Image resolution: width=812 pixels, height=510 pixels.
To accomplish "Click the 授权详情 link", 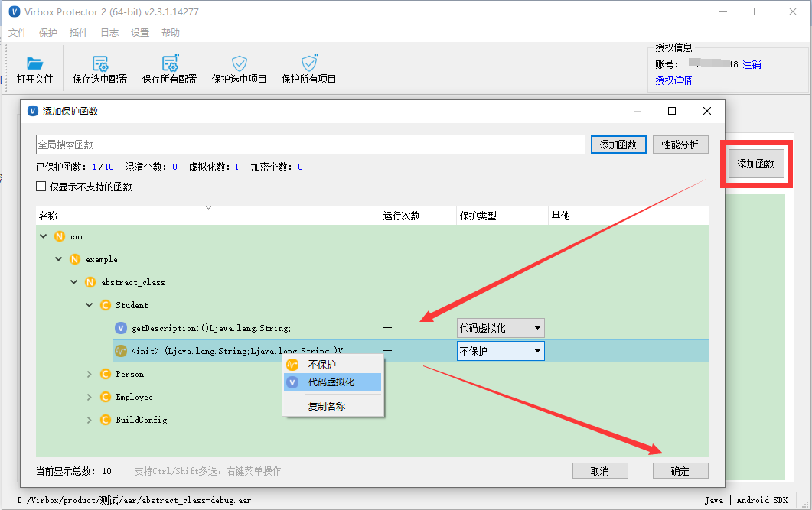I will pyautogui.click(x=673, y=80).
